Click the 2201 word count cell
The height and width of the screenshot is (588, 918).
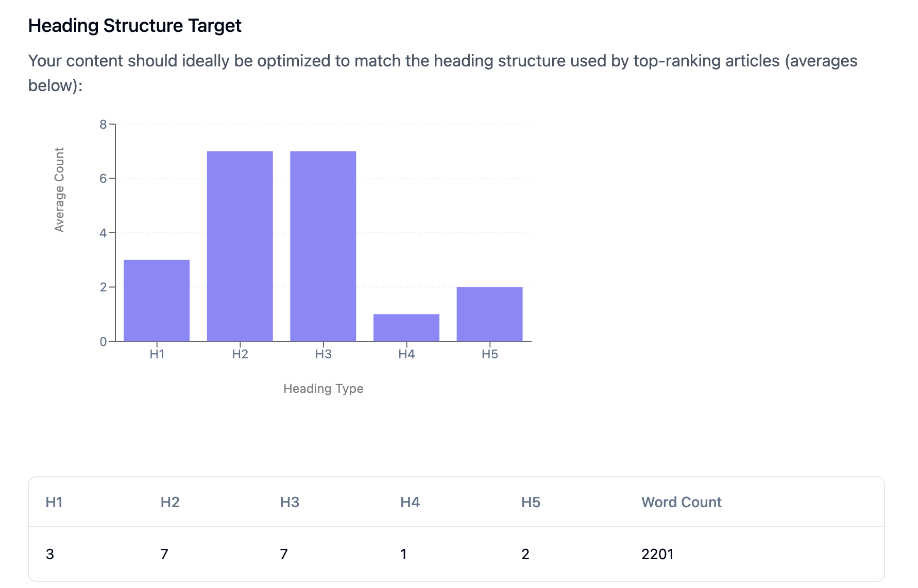click(657, 554)
